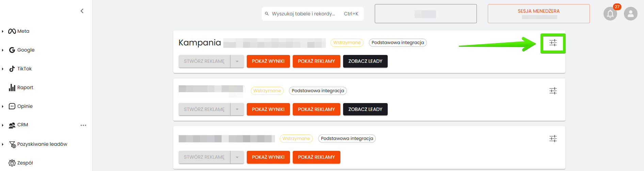Click Pokaż wyniki on the Kampania card
The width and height of the screenshot is (644, 171).
268,61
